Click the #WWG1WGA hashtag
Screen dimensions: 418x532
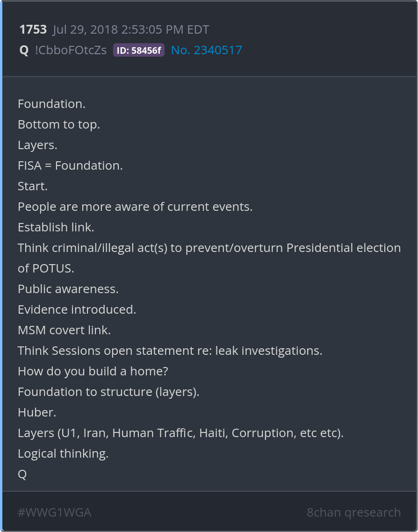pyautogui.click(x=54, y=512)
